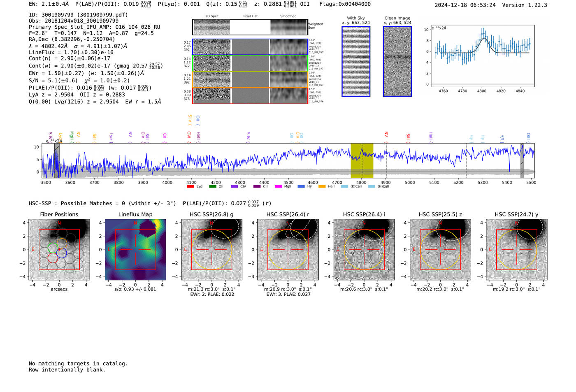Select the S/N = 5.1(±0.6) line
The width and height of the screenshot is (576, 392).
pos(79,81)
